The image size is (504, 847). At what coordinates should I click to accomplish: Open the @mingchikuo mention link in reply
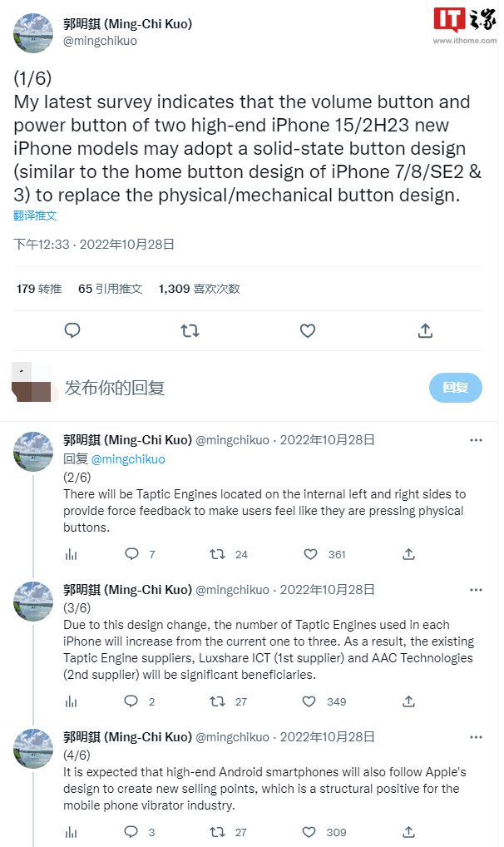click(128, 459)
